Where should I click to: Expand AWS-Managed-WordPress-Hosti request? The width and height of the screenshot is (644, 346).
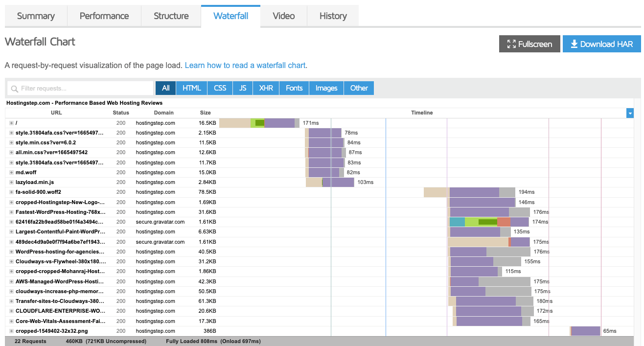click(11, 281)
